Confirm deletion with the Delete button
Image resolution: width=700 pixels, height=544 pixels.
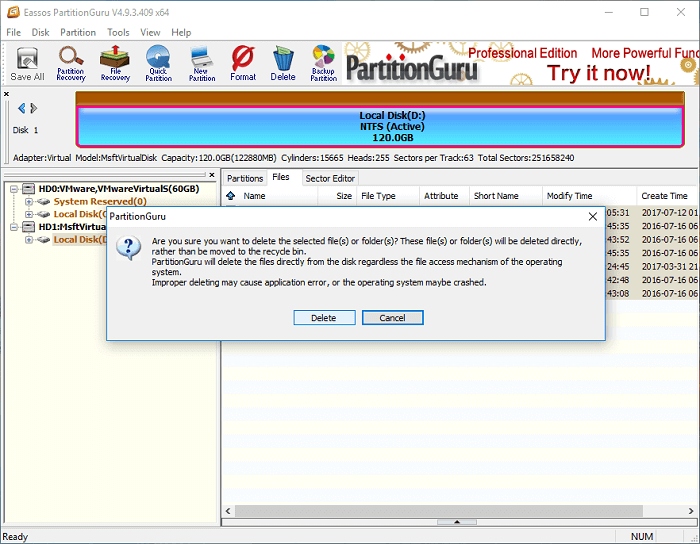coord(324,318)
